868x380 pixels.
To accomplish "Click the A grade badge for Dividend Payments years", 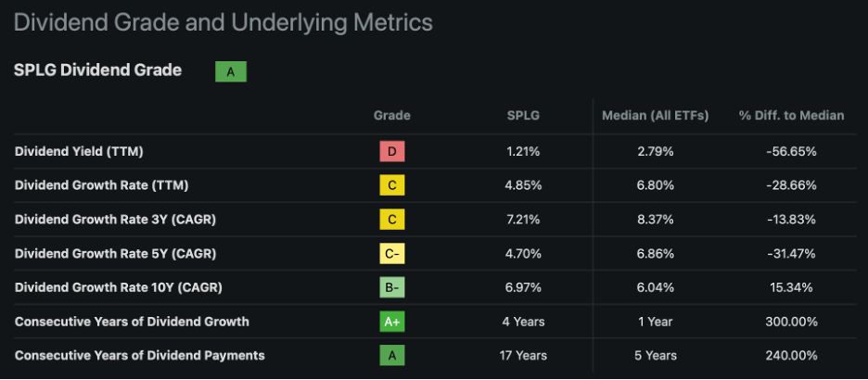I will pos(392,355).
